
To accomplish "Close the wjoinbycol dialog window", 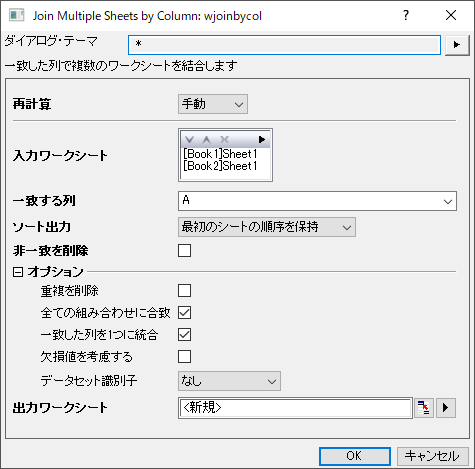I will tap(451, 15).
